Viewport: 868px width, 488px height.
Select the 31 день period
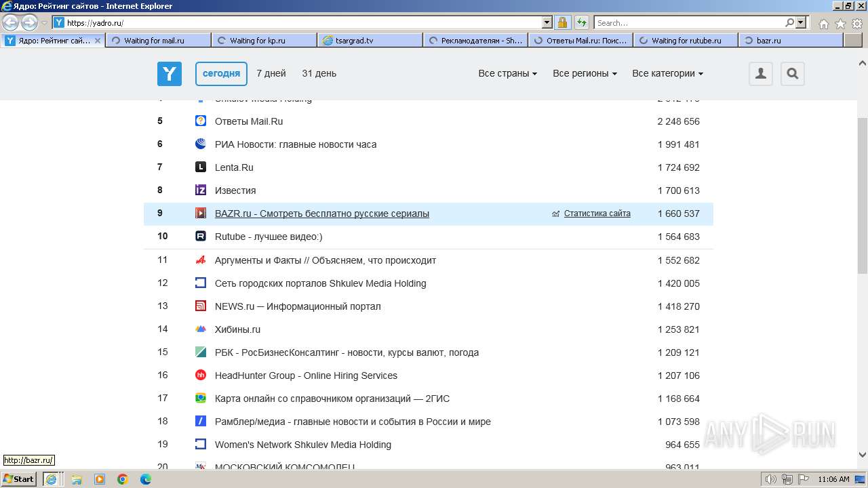319,73
